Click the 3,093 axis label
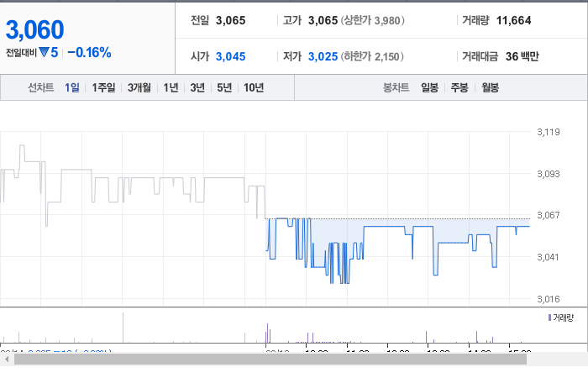Image resolution: width=588 pixels, height=378 pixels. [549, 174]
